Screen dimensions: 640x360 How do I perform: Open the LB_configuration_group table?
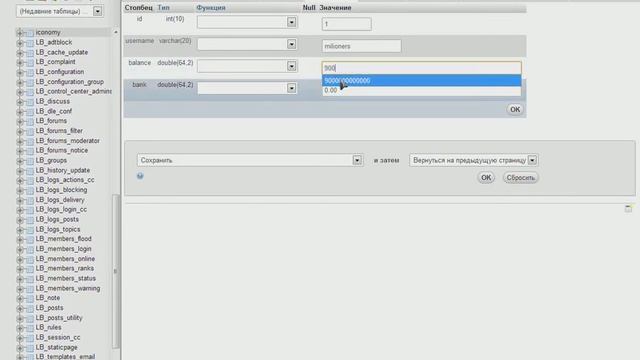point(69,82)
